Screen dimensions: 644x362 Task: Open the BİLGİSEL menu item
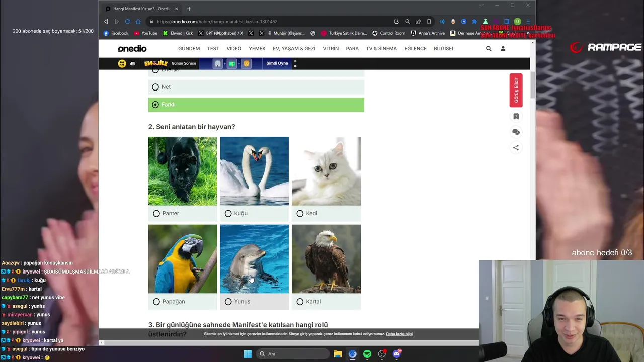(x=444, y=49)
